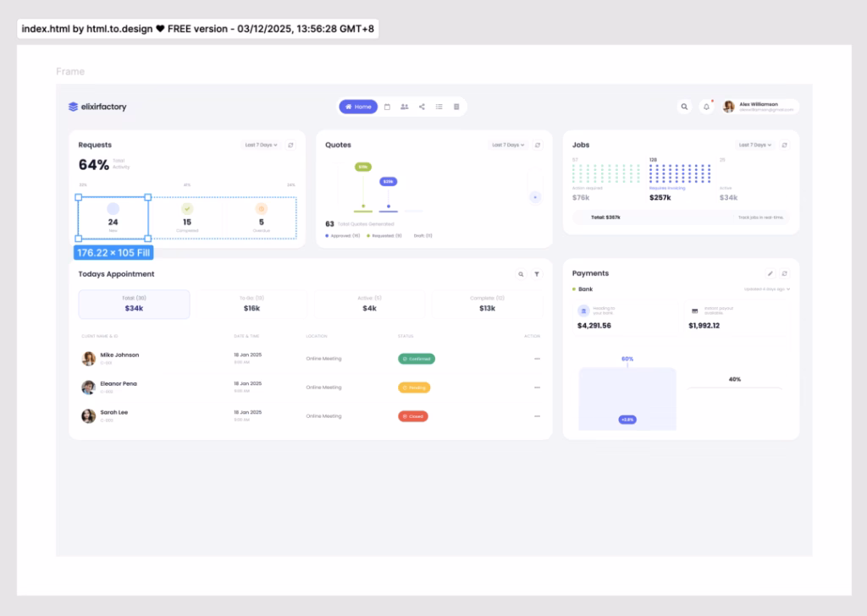Click the notification bell icon
This screenshot has height=616, width=867.
[706, 107]
